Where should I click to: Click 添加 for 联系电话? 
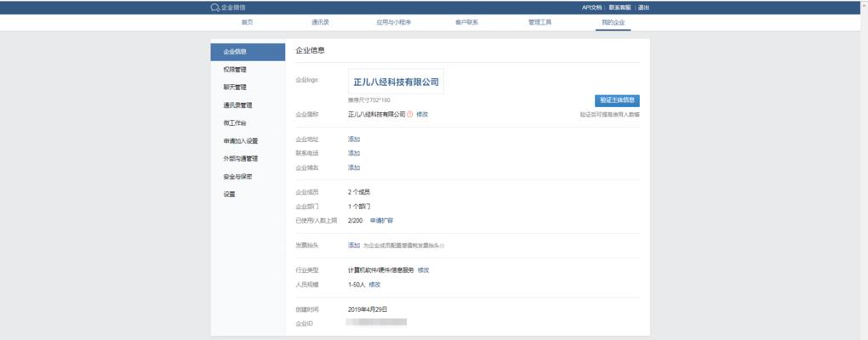coord(354,153)
